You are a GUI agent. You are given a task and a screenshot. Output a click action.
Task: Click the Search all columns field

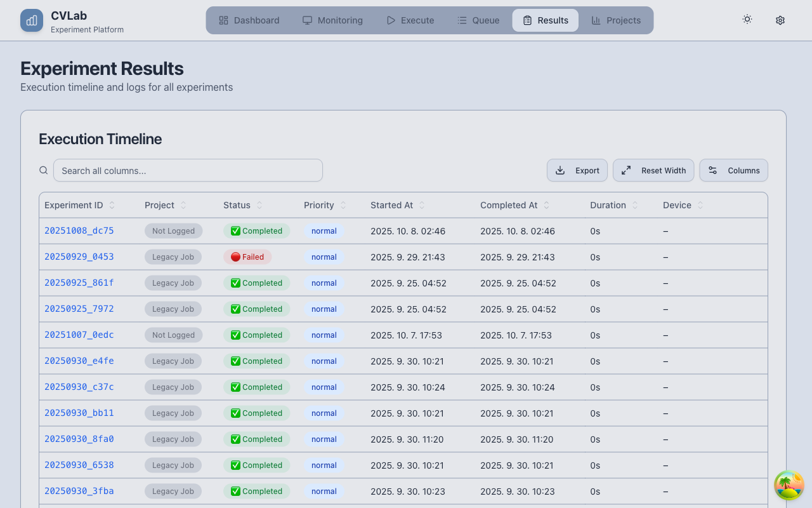pyautogui.click(x=188, y=170)
